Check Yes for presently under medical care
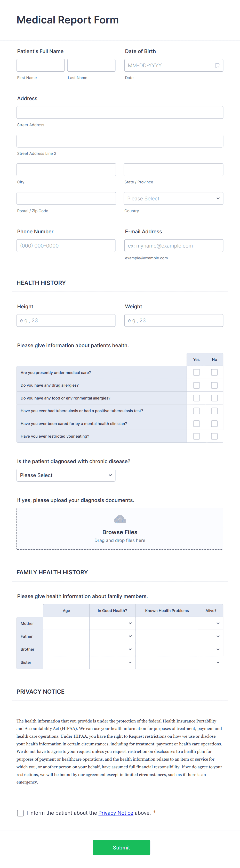The image size is (240, 868). pyautogui.click(x=196, y=372)
